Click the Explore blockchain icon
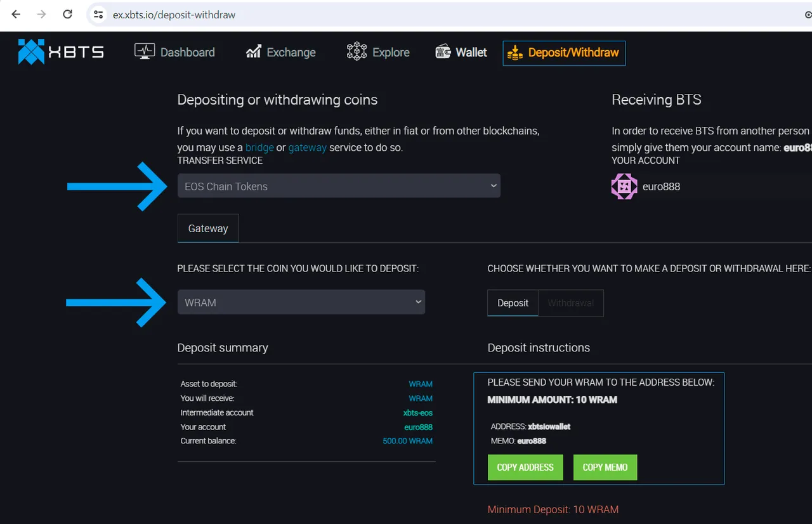 coord(357,52)
